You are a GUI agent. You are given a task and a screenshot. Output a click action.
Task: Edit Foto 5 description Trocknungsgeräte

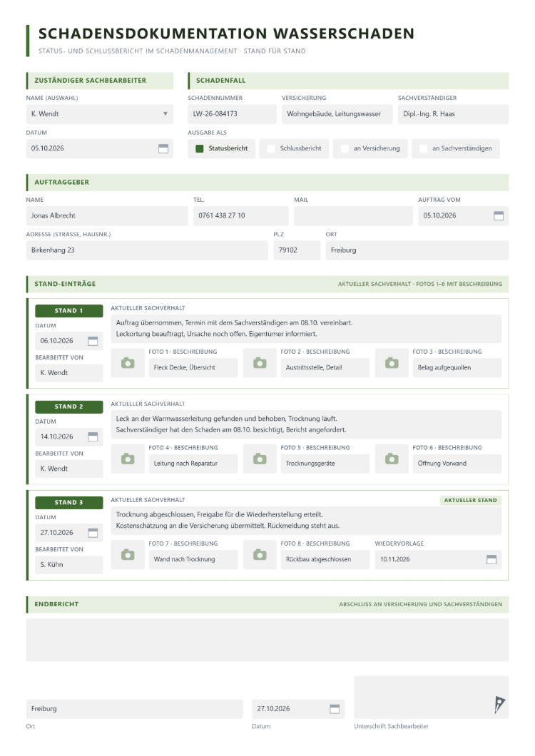click(325, 464)
